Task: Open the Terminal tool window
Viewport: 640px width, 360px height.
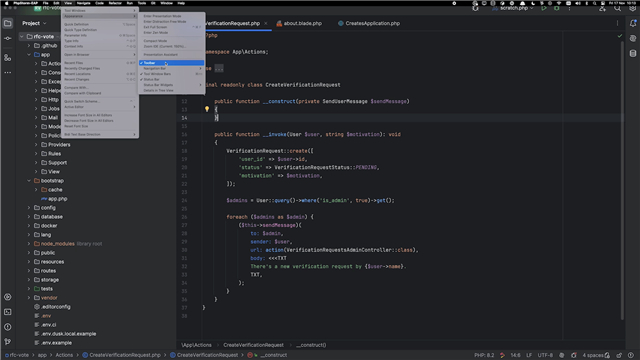Action: tap(8, 312)
